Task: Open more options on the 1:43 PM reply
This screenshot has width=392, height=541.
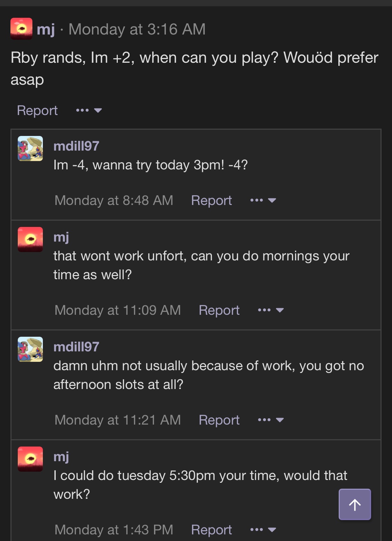Action: (x=263, y=530)
